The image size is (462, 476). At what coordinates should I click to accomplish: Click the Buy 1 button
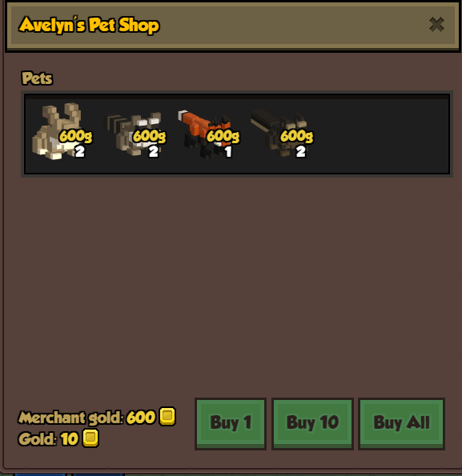(231, 423)
